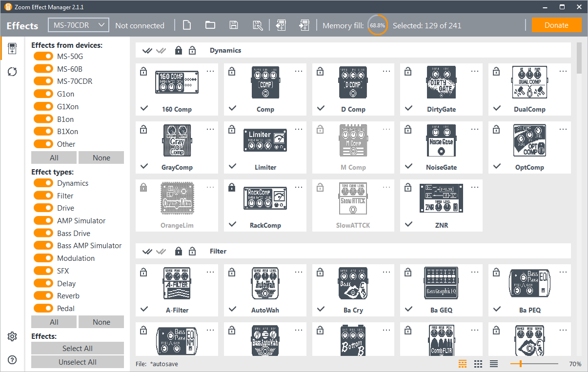Viewport: 588px width, 372px height.
Task: Toggle lock on the ZNR card
Action: pos(408,188)
